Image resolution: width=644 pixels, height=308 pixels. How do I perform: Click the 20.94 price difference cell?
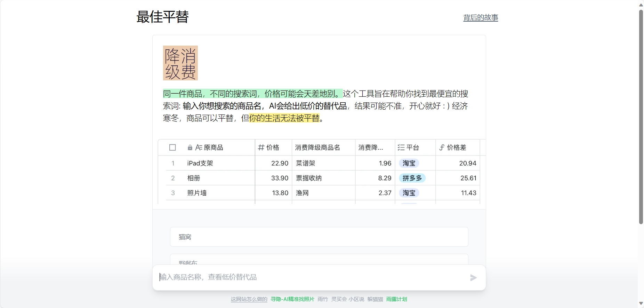pyautogui.click(x=458, y=163)
